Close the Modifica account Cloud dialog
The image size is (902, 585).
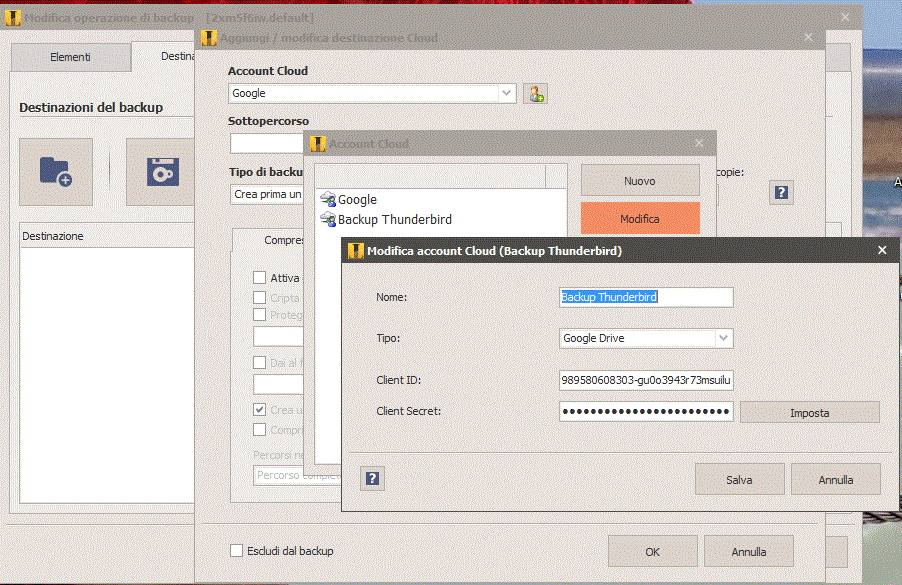pos(882,250)
